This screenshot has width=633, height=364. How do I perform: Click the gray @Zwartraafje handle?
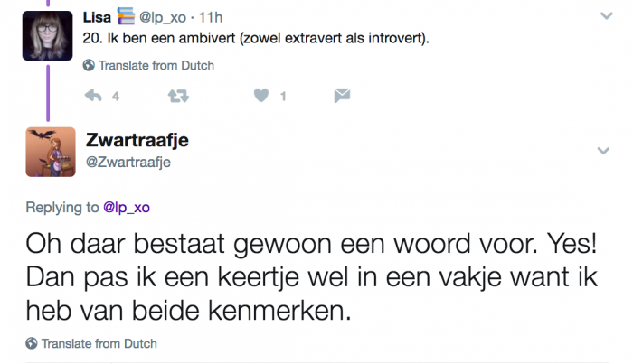tap(128, 162)
